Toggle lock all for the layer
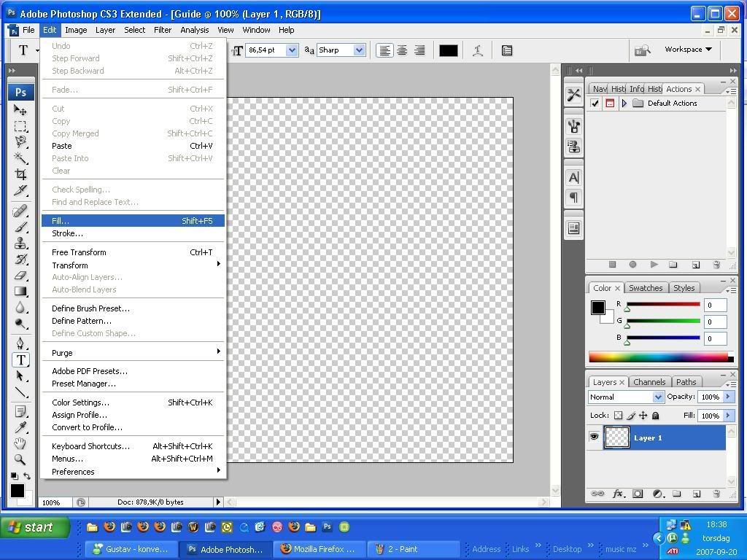Screen dimensions: 747x560 pos(656,415)
